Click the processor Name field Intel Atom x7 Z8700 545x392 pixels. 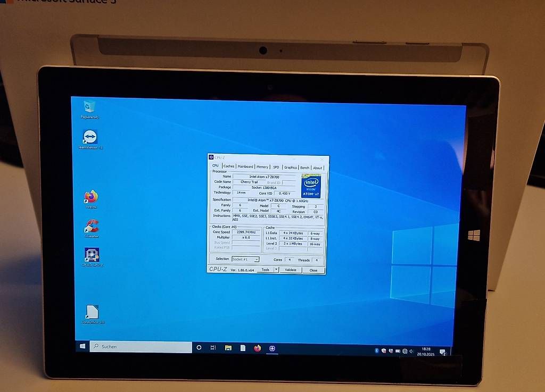[265, 177]
